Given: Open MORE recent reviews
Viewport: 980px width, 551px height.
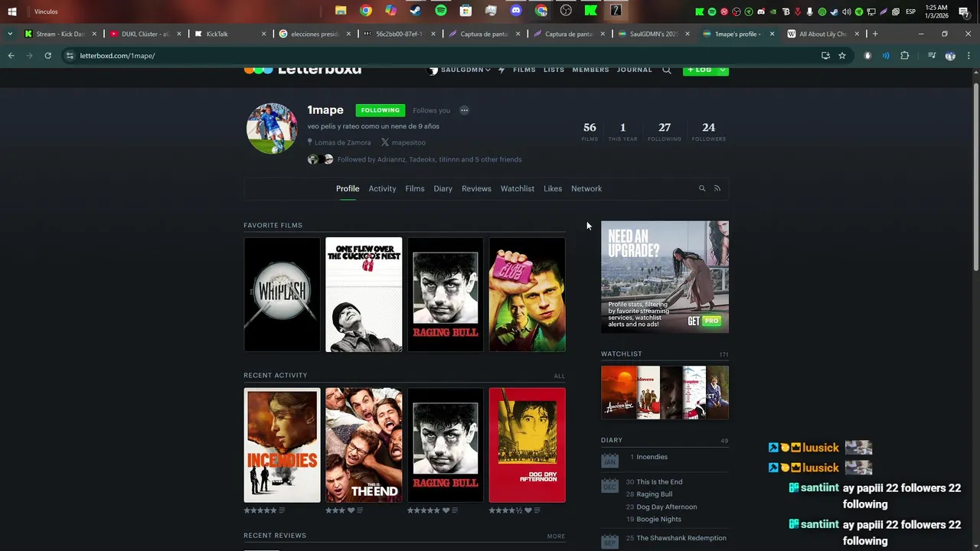Looking at the screenshot, I should pos(556,536).
